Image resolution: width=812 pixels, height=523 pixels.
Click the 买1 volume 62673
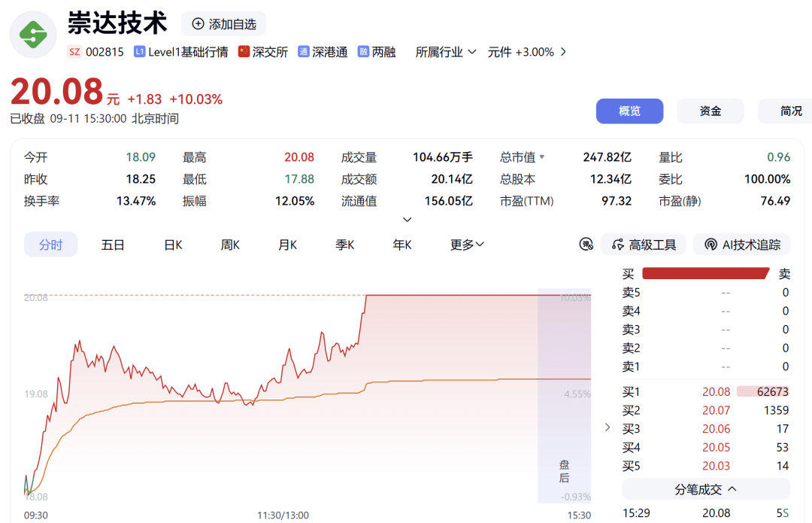(x=773, y=391)
